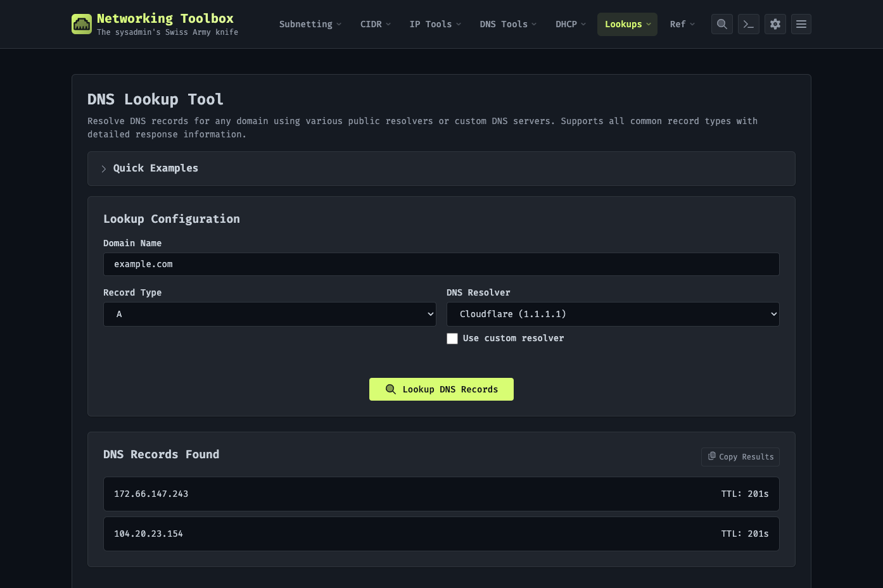Open the CIDR menu
This screenshot has height=588, width=883.
[x=376, y=24]
